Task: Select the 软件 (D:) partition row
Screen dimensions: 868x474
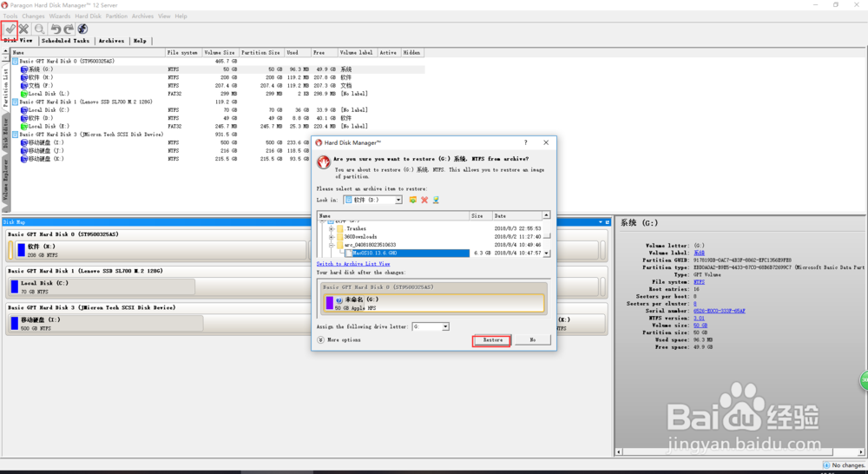Action: pos(219,118)
